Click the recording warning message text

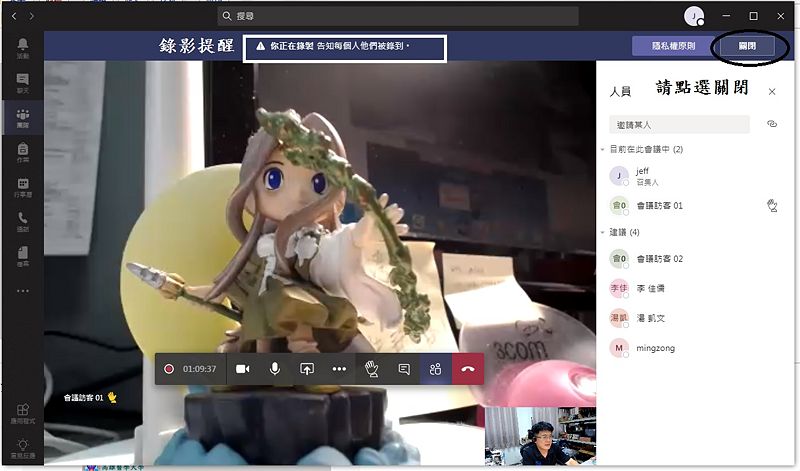click(x=339, y=46)
